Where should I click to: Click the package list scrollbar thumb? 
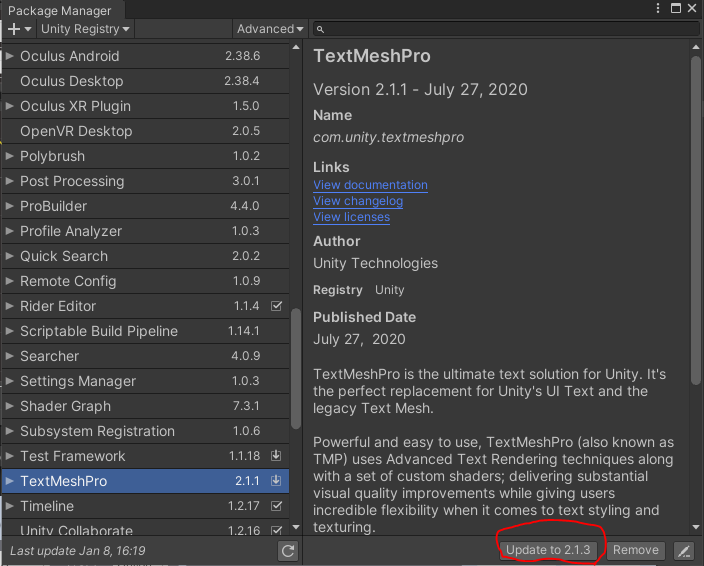point(296,369)
